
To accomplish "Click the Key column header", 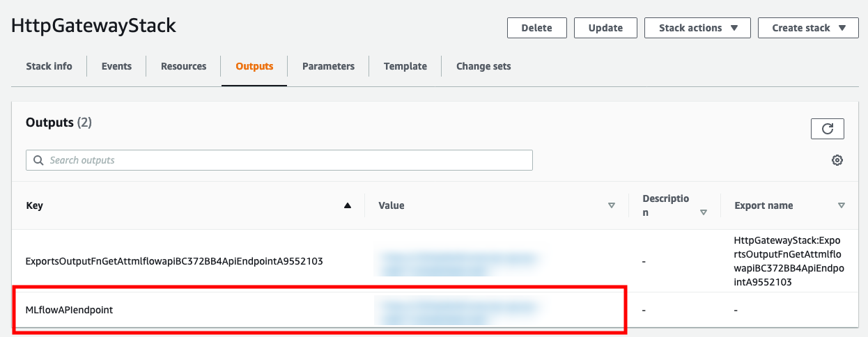I will [x=34, y=205].
